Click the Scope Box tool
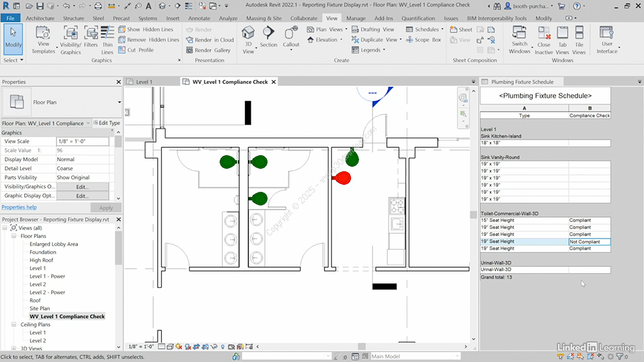Screen dimensions: 644x362 click(x=423, y=40)
